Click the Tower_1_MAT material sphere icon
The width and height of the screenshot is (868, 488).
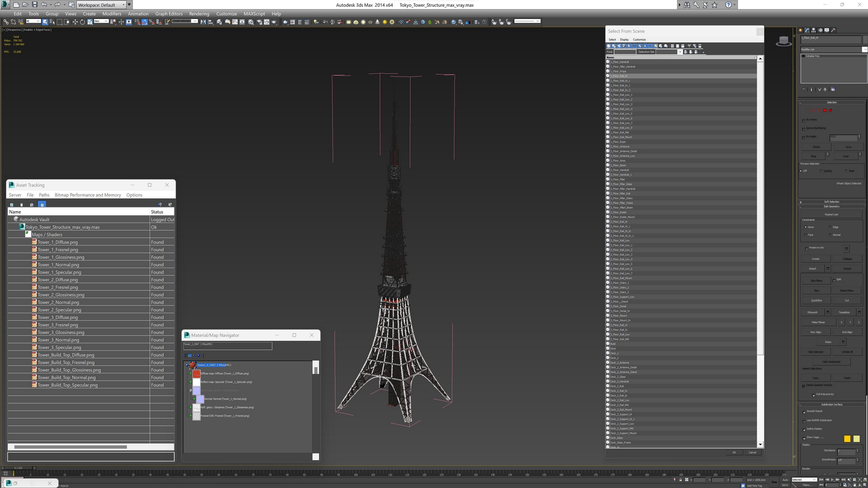tap(193, 365)
